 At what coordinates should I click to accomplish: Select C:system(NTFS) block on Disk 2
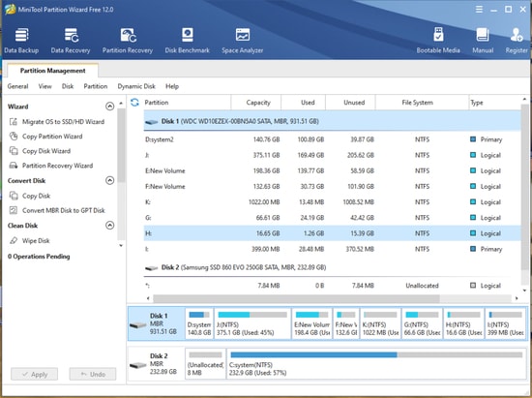[x=376, y=363]
